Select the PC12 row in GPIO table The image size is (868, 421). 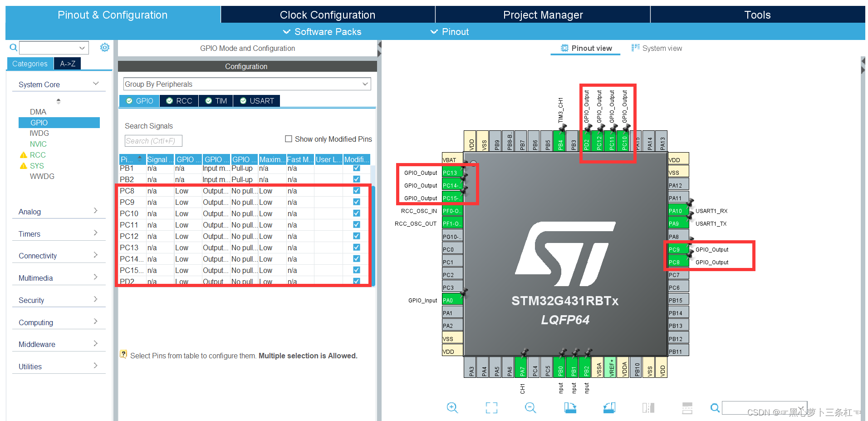pyautogui.click(x=245, y=236)
